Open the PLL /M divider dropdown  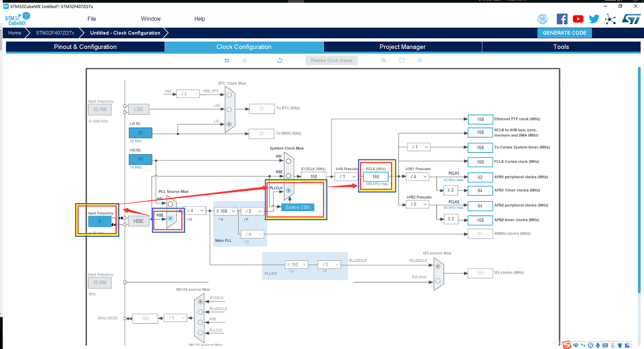pos(194,211)
